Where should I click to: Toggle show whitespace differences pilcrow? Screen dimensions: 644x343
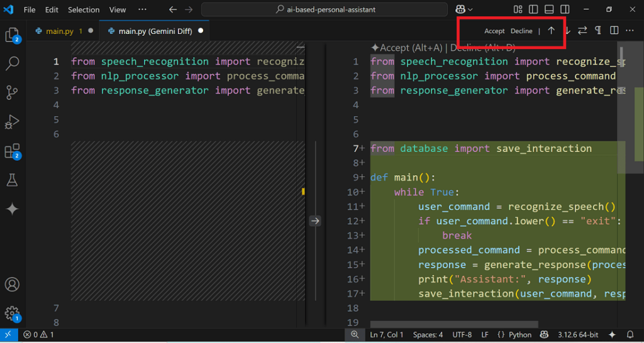point(598,31)
